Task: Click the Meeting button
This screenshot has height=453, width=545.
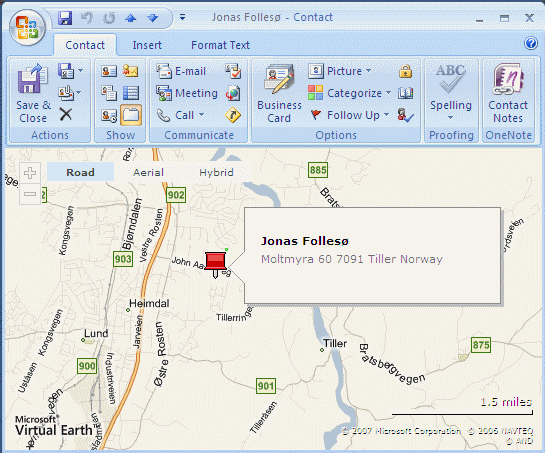Action: click(x=187, y=93)
